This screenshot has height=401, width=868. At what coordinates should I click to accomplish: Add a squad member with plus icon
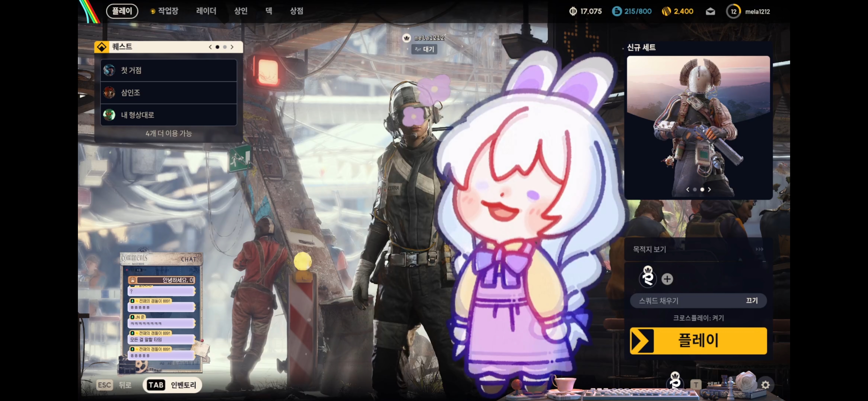coord(667,279)
